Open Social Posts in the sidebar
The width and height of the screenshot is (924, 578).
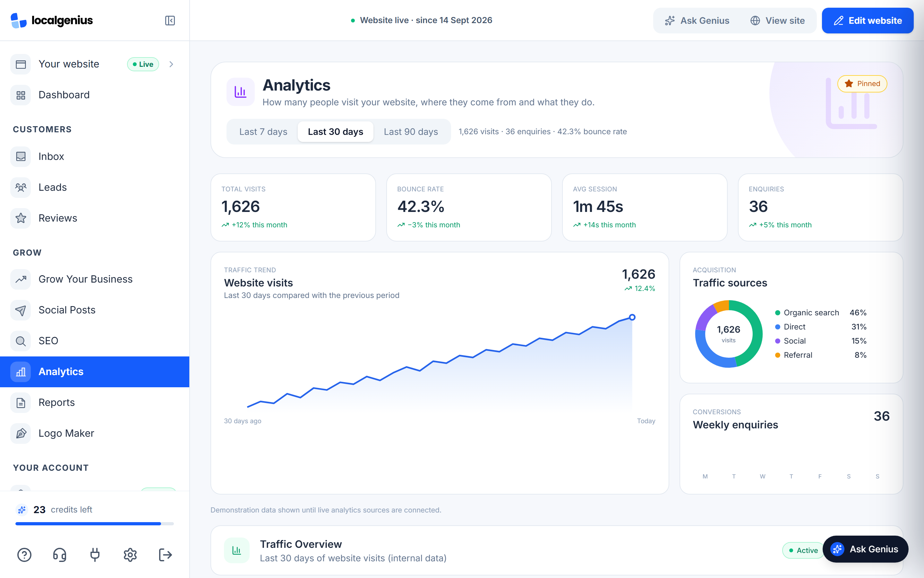pyautogui.click(x=95, y=310)
